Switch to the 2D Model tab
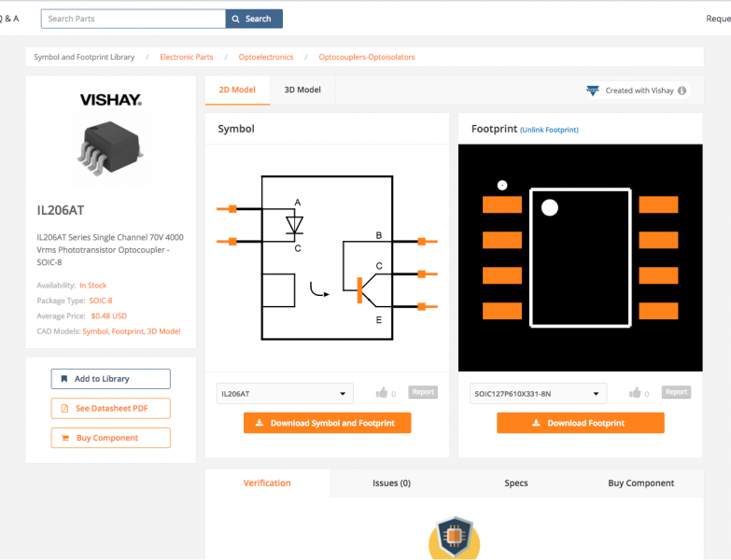The width and height of the screenshot is (731, 560). [x=237, y=90]
